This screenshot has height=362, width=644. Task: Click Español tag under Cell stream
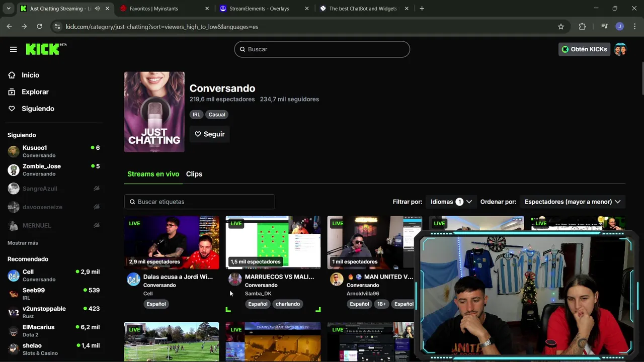coord(156,304)
